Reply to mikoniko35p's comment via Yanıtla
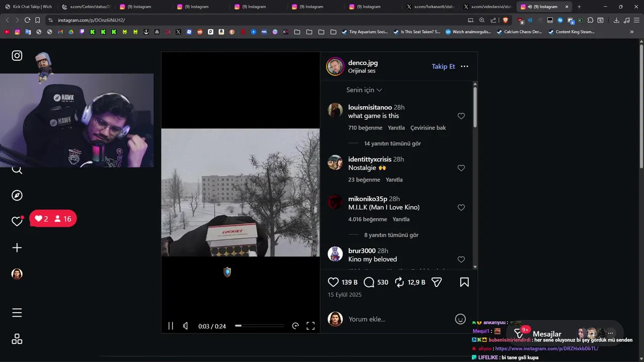Image resolution: width=644 pixels, height=362 pixels. pyautogui.click(x=401, y=219)
